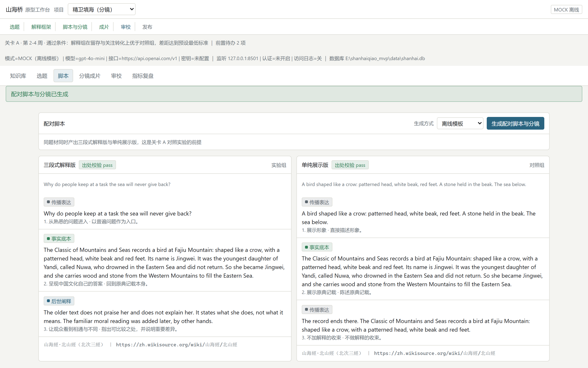588x368 pixels.
Task: Click the 事实底本 tag in 三段式解释版
Action: pyautogui.click(x=59, y=239)
